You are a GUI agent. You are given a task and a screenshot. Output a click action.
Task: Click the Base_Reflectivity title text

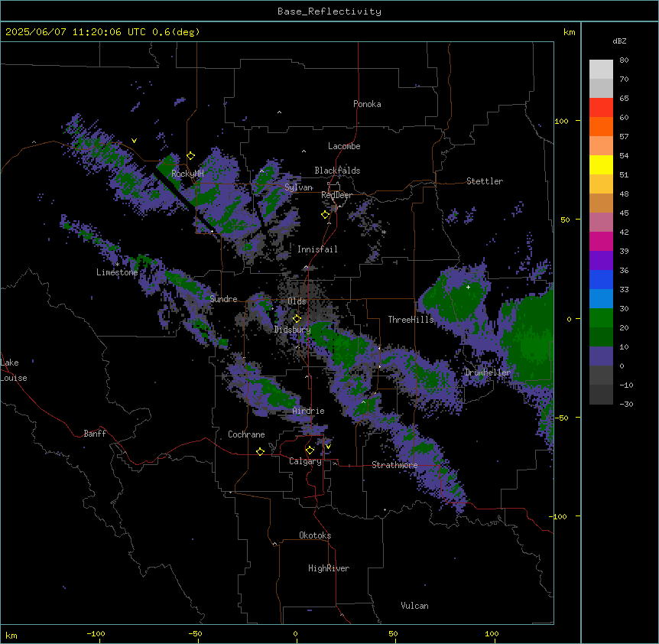pyautogui.click(x=329, y=11)
